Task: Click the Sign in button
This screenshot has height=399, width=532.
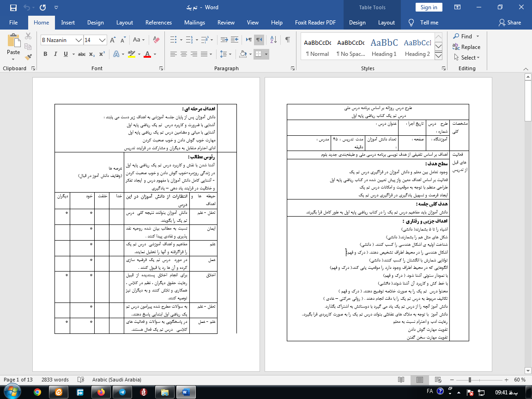Action: (429, 7)
